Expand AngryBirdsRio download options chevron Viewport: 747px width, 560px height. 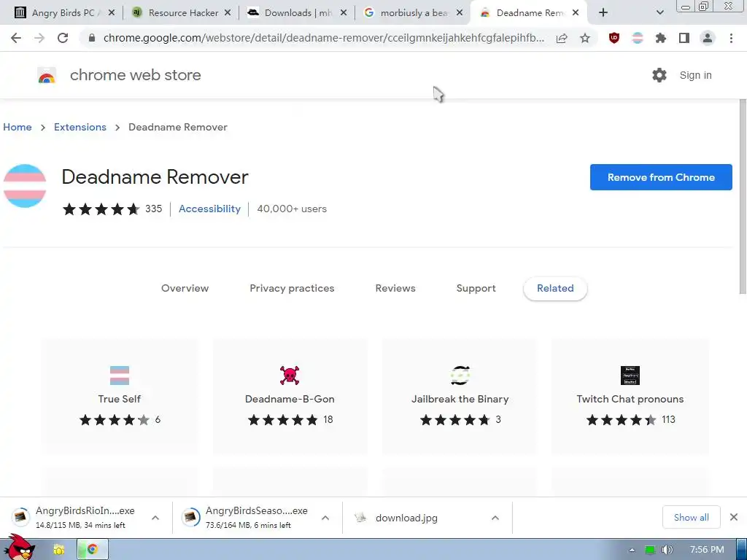pos(155,518)
